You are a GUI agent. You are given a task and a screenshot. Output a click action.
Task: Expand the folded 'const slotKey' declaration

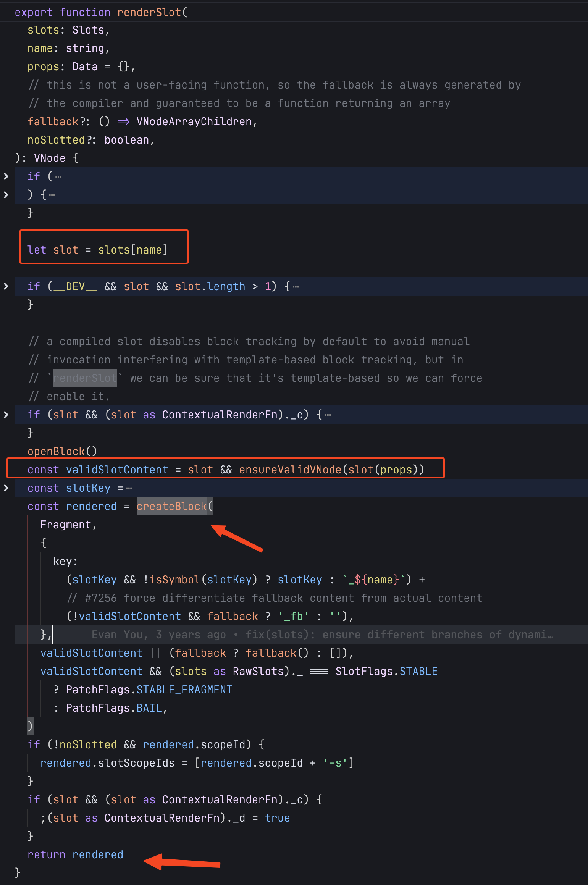click(x=6, y=488)
